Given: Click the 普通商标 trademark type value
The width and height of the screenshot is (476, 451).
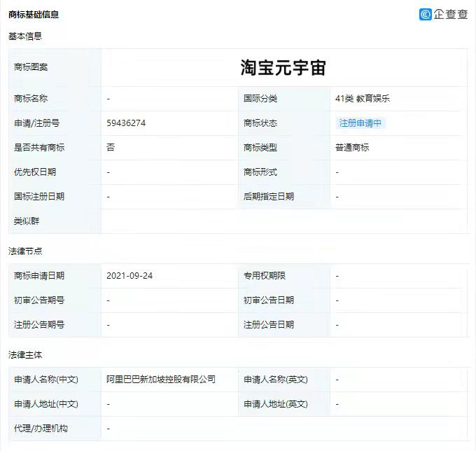Looking at the screenshot, I should point(352,148).
